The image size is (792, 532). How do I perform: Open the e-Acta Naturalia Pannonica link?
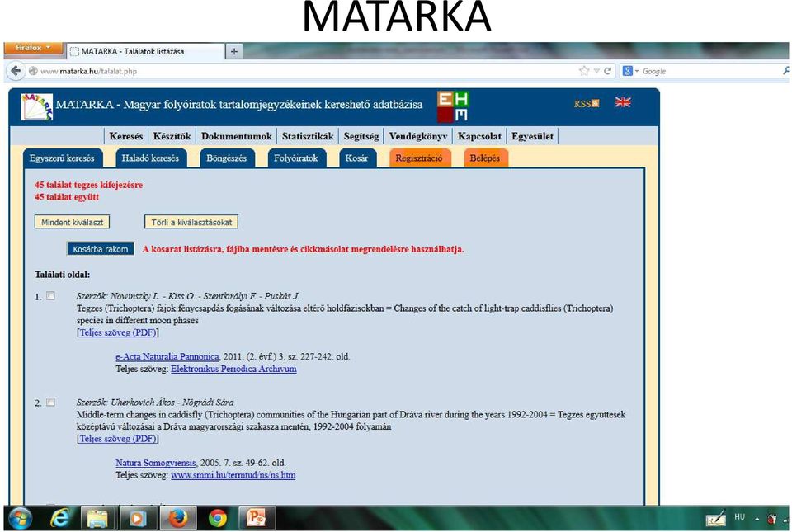point(167,357)
